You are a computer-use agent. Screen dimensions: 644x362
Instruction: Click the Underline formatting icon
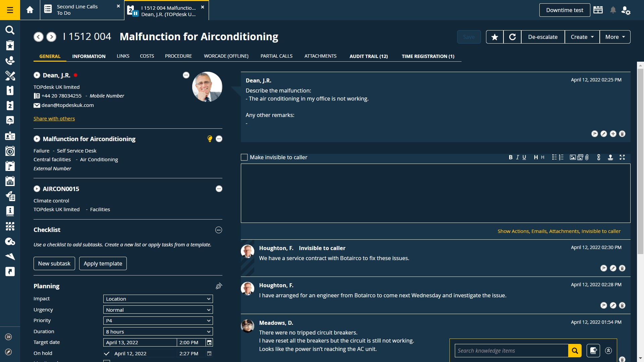tap(524, 157)
